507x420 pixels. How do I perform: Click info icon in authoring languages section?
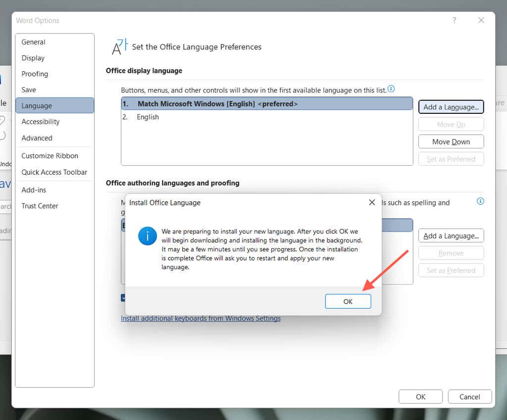point(480,201)
